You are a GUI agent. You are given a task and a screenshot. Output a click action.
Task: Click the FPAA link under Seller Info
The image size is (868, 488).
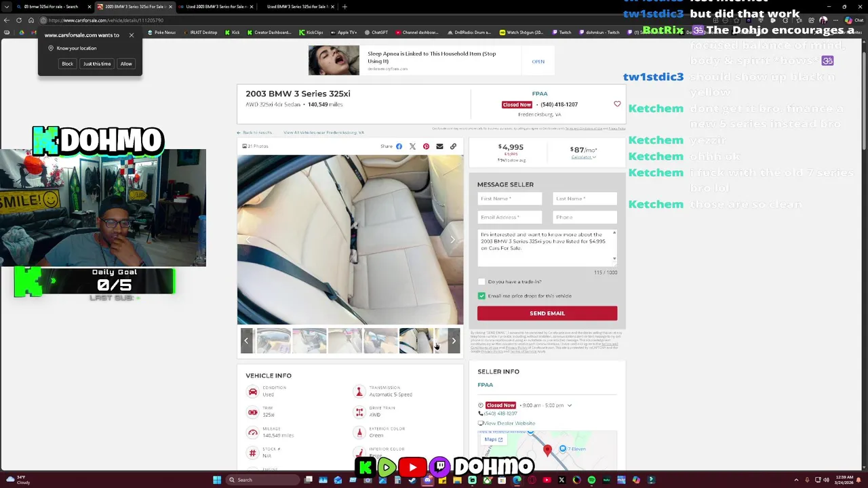tap(485, 385)
